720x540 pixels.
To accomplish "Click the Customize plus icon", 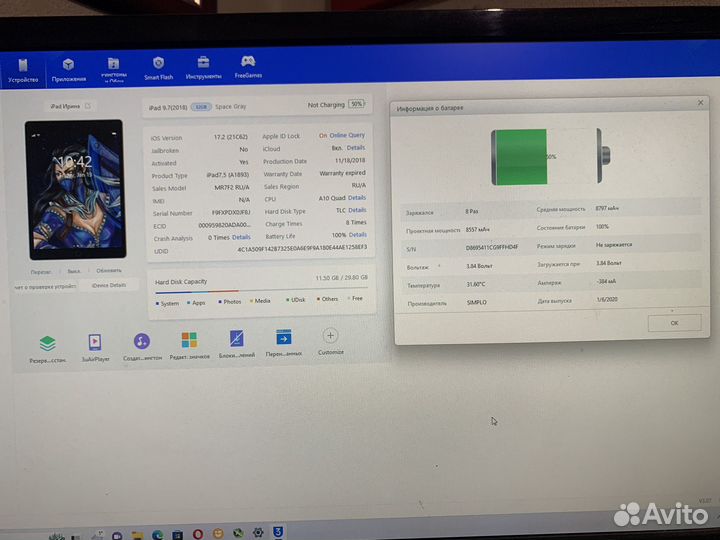I will (x=330, y=336).
